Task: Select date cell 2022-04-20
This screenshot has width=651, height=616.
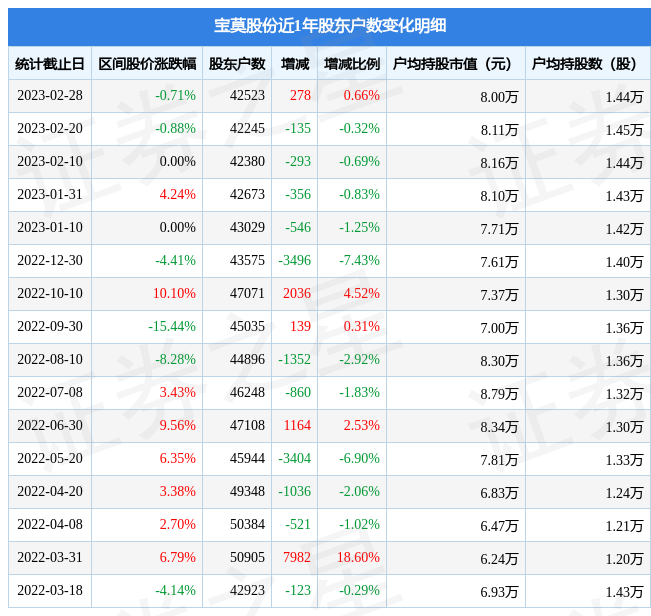Action: pyautogui.click(x=50, y=491)
